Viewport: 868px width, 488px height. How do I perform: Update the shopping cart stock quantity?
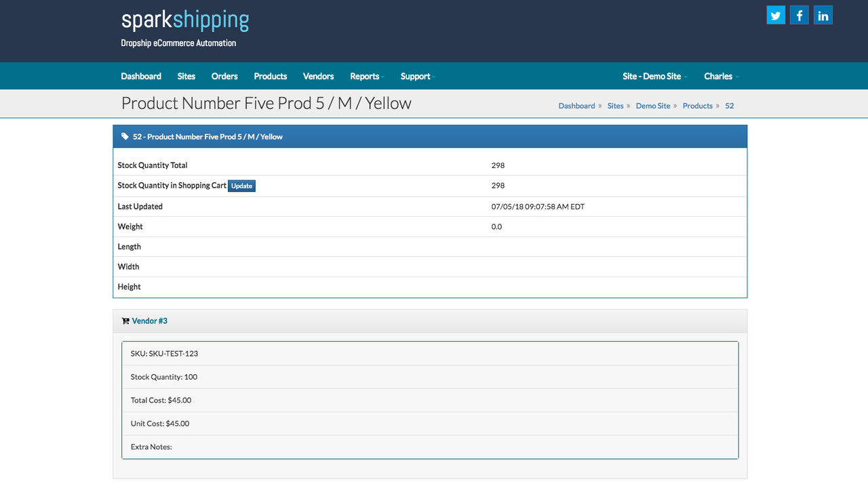[x=241, y=185]
